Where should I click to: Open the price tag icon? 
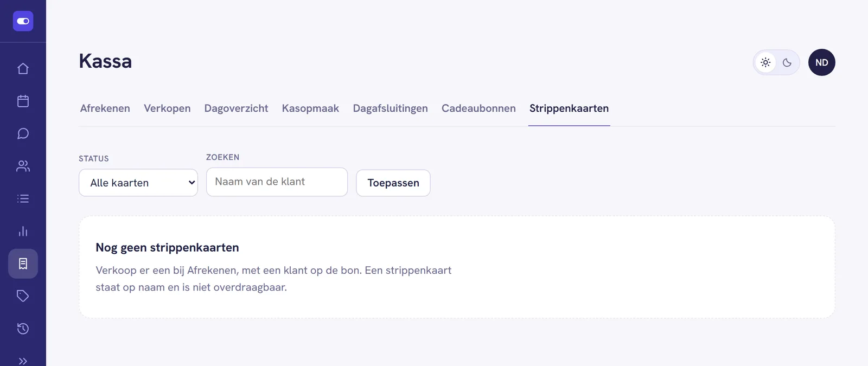23,296
